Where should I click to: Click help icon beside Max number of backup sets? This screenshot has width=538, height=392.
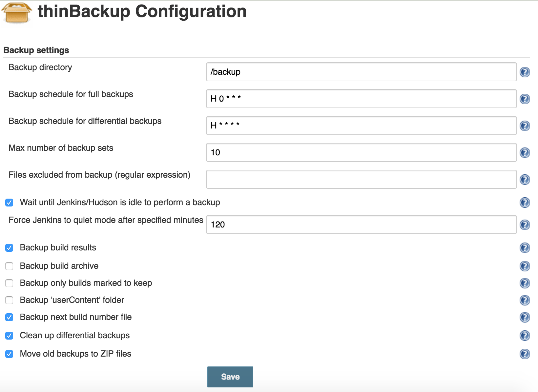(x=525, y=153)
